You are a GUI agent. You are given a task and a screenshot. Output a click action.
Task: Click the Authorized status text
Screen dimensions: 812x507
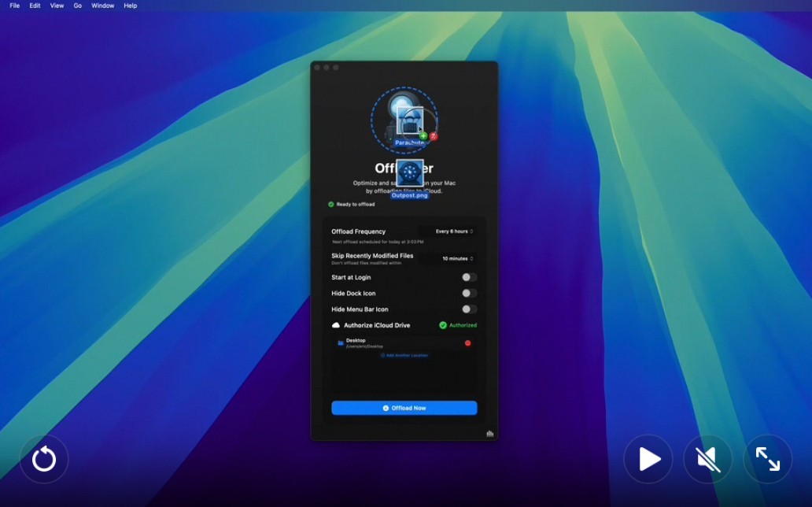coord(463,325)
